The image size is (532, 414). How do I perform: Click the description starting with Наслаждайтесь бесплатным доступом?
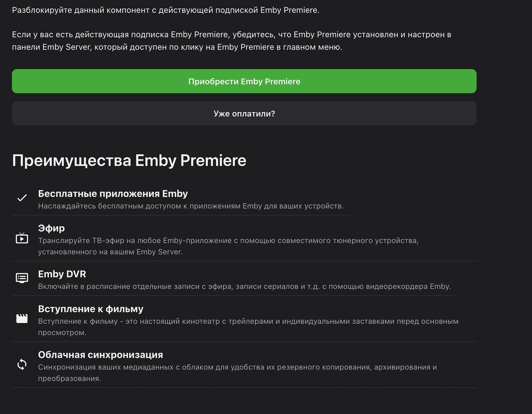(191, 206)
